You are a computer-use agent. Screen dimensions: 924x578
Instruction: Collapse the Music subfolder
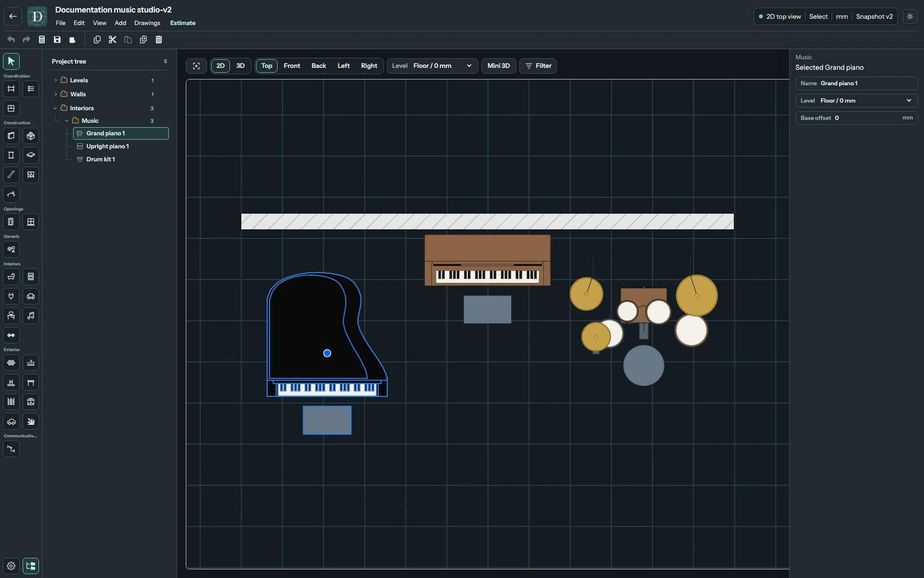[67, 121]
